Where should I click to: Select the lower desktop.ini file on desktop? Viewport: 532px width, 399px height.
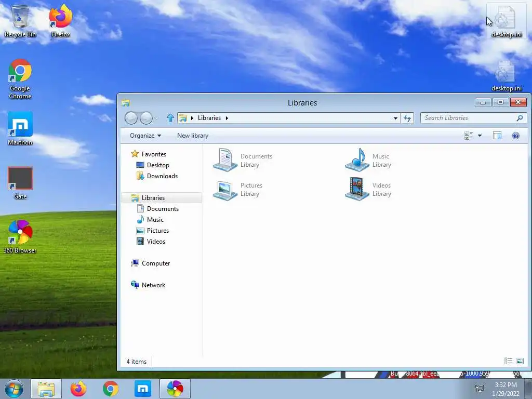506,75
